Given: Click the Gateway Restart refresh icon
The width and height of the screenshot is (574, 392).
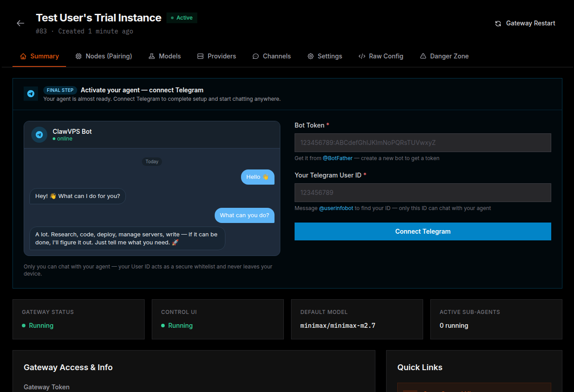Looking at the screenshot, I should 498,24.
